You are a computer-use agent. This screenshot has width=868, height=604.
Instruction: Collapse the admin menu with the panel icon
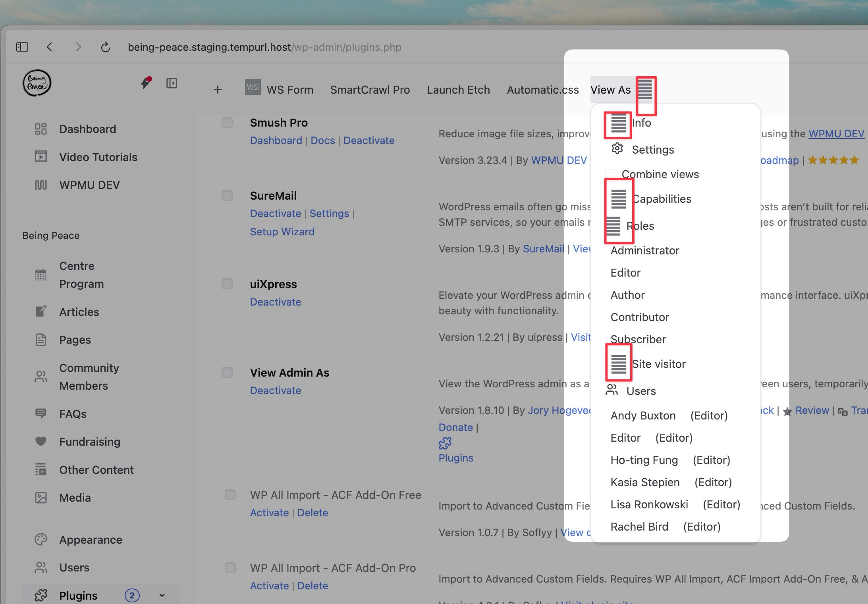pos(172,83)
